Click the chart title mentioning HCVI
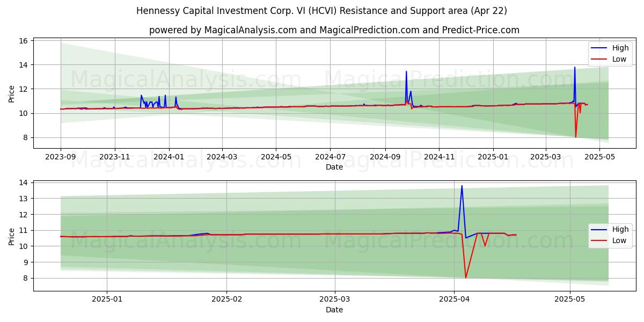The image size is (644, 322). [x=321, y=11]
